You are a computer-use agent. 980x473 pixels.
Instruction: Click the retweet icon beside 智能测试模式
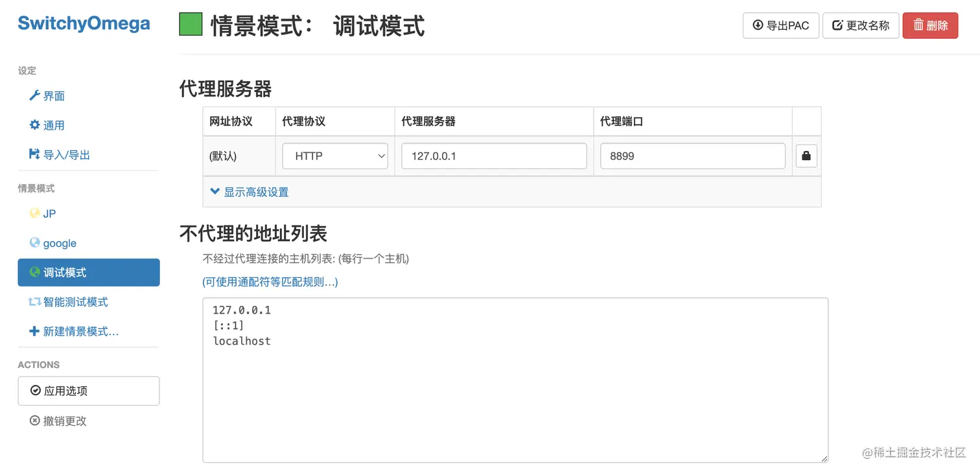[35, 302]
